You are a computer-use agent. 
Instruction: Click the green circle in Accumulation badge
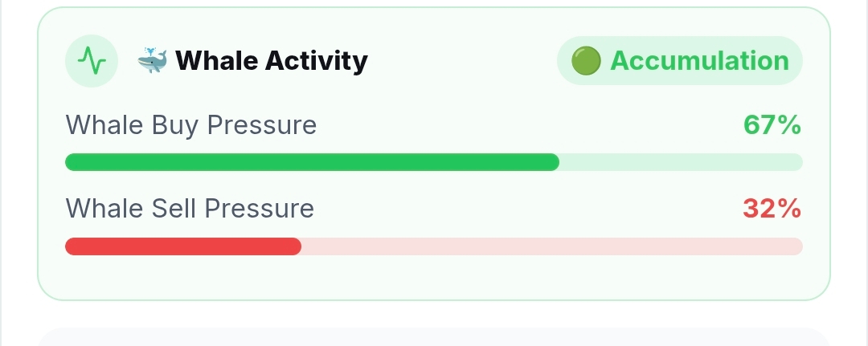click(x=586, y=61)
